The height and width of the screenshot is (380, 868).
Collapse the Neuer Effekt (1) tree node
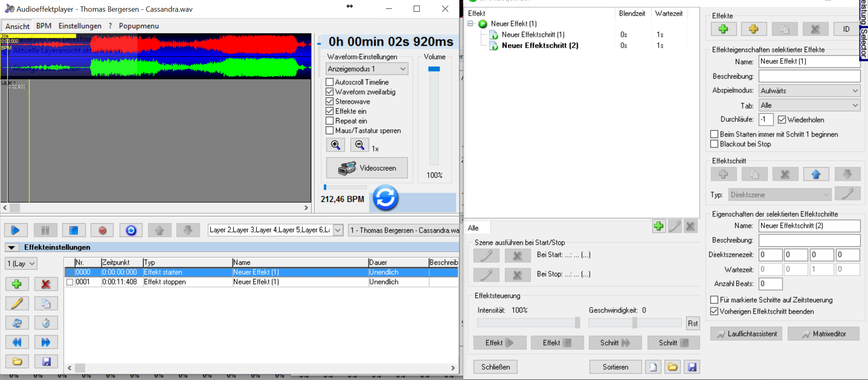pyautogui.click(x=471, y=23)
